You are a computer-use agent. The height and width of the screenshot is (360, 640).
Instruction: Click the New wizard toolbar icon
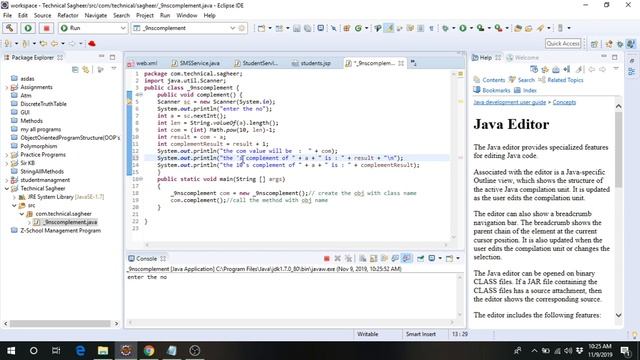click(x=261, y=28)
